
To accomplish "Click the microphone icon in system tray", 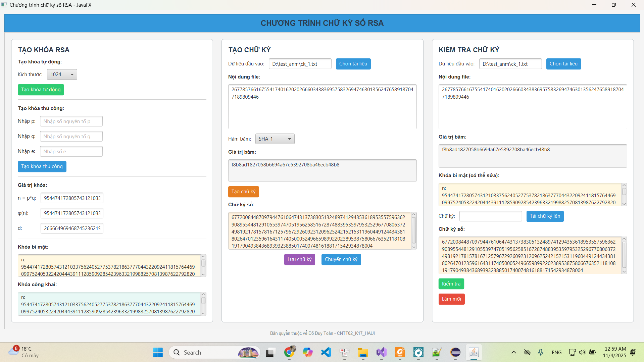I will tap(540, 352).
